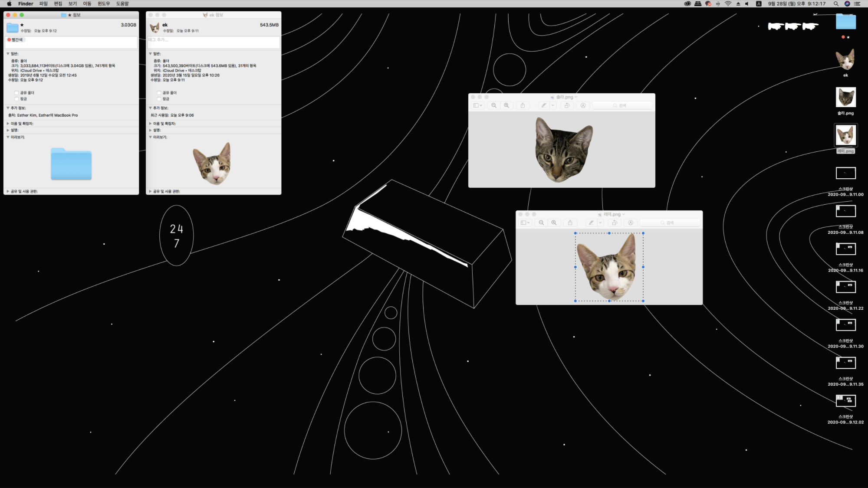Open the 파일 menu in the menu bar

pos(43,3)
